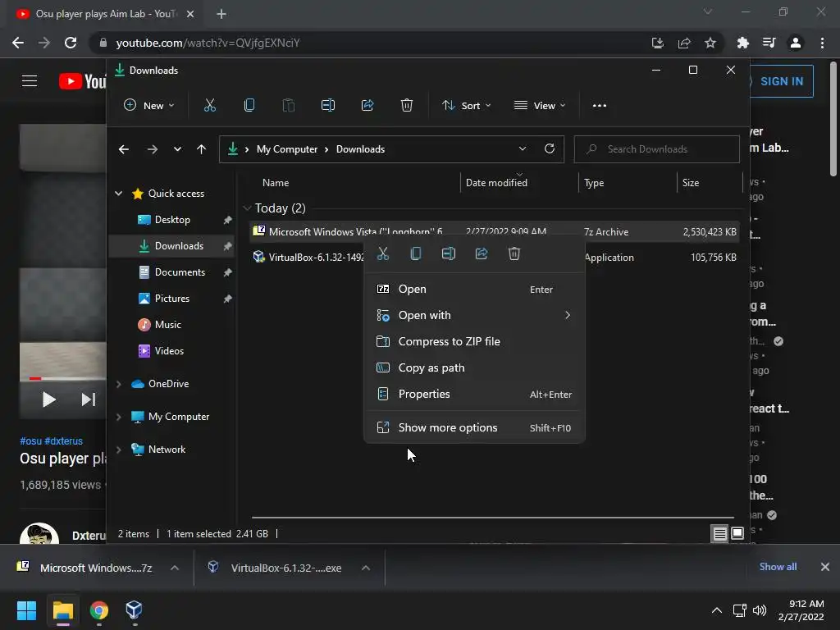The image size is (840, 630).
Task: Click the Search Downloads field
Action: [657, 149]
